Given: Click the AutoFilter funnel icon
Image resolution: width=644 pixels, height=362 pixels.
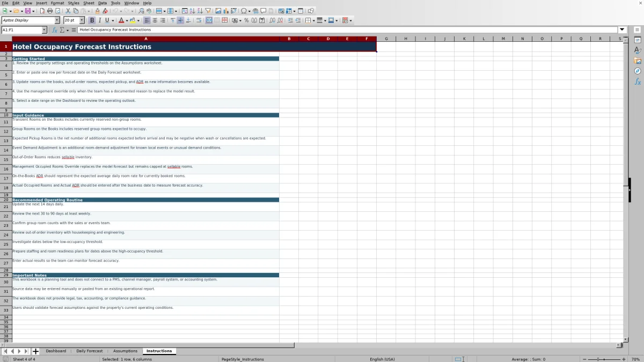Looking at the screenshot, I should coord(208,11).
